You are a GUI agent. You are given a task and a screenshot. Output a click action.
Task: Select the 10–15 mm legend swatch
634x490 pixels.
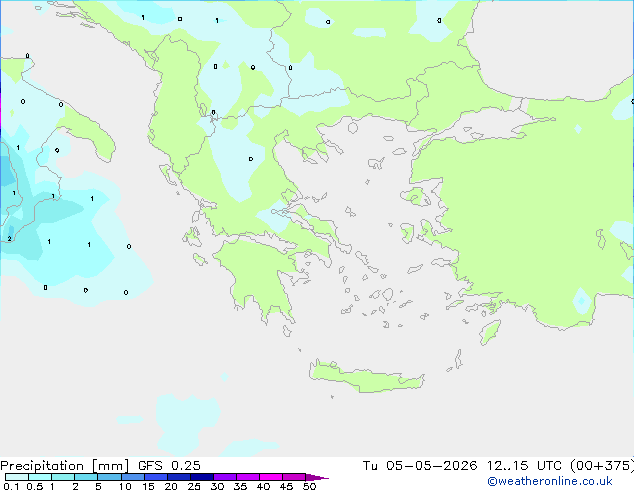[x=132, y=477]
